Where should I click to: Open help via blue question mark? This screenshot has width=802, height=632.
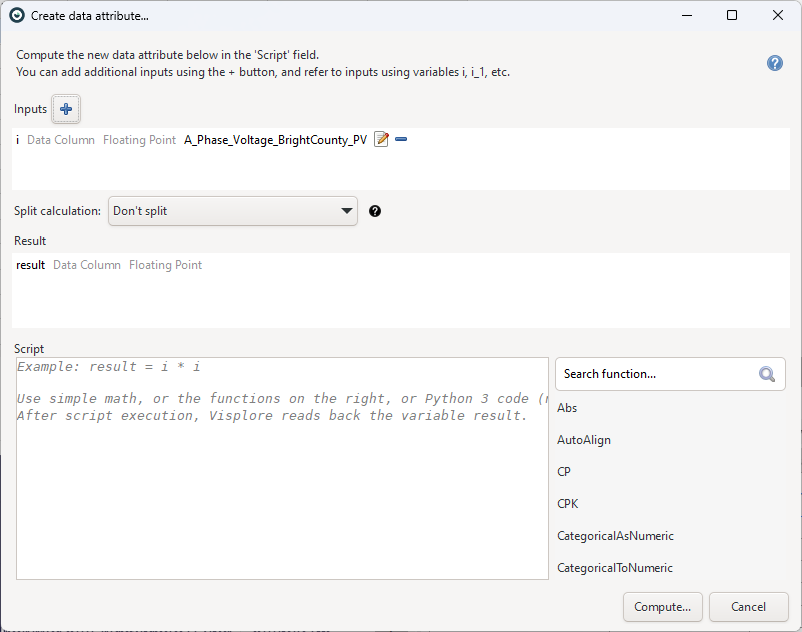(x=774, y=63)
